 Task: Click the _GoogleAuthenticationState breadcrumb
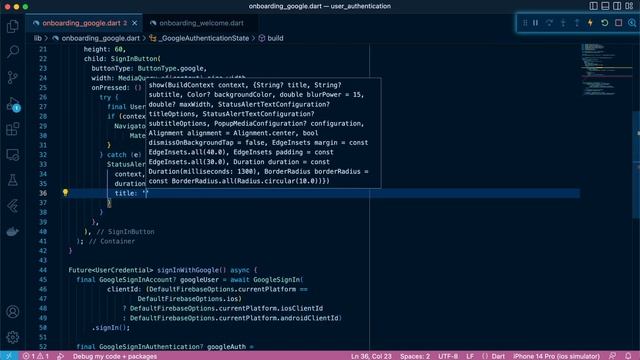click(203, 38)
